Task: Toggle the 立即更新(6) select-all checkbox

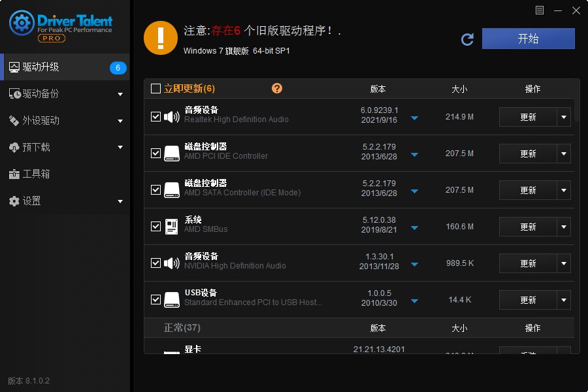Action: coord(155,89)
